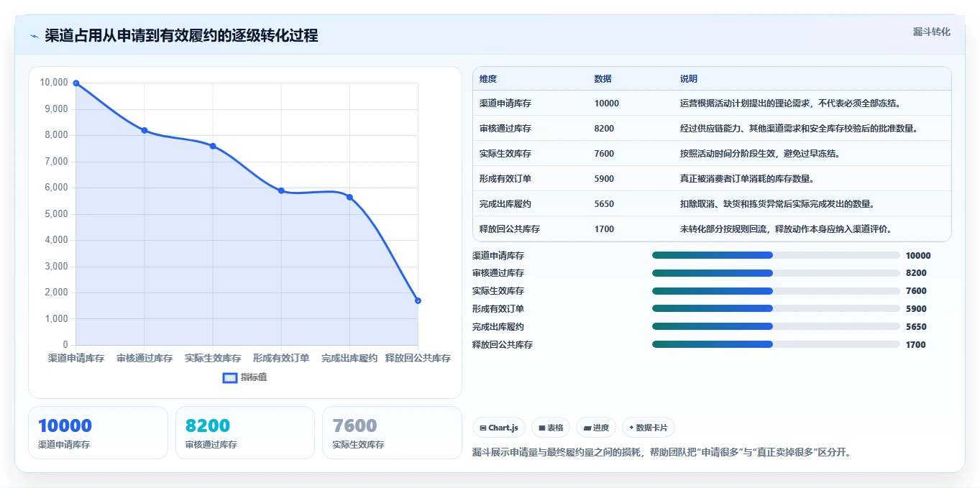Click the x-axis label 形成有效订单
This screenshot has width=980, height=488.
pyautogui.click(x=281, y=358)
